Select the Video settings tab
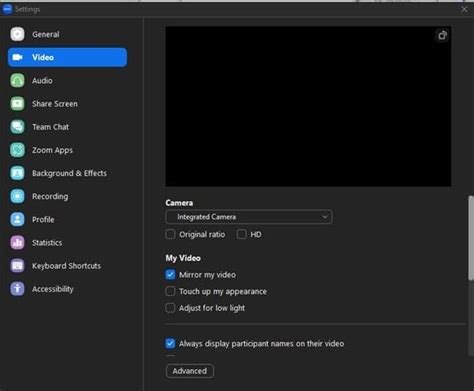474x391 pixels. [67, 57]
